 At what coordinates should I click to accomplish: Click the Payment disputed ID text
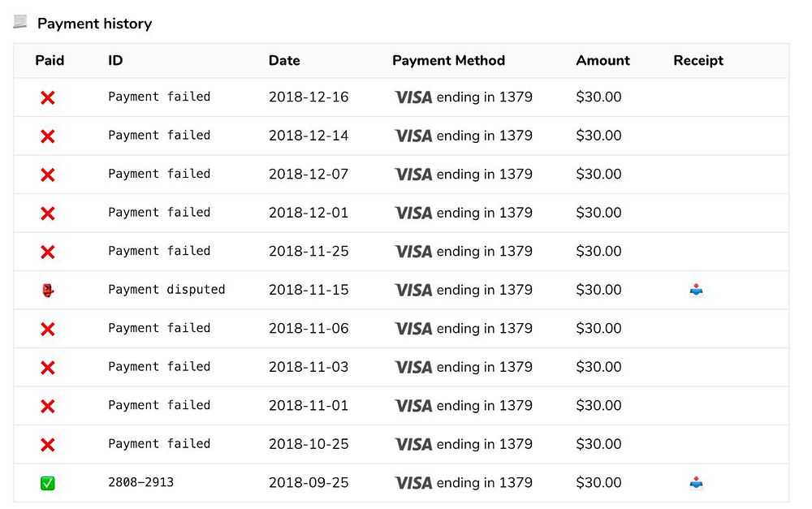click(x=166, y=289)
